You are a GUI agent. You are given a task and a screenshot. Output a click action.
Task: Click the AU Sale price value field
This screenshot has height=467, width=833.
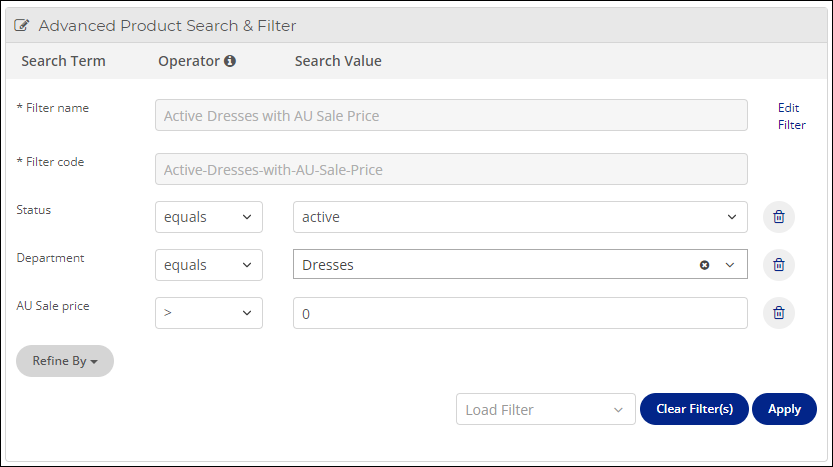pyautogui.click(x=520, y=313)
